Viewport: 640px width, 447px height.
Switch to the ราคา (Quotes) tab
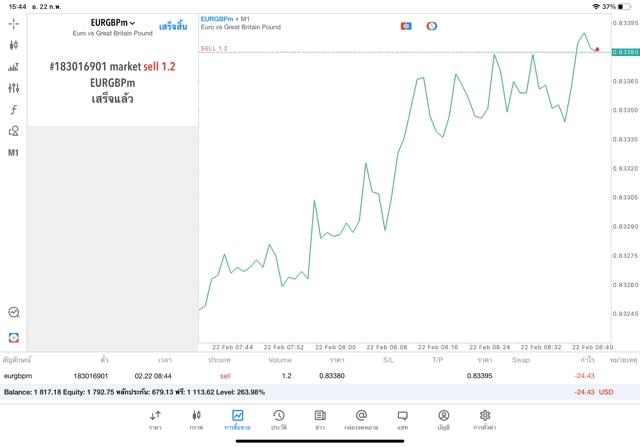pyautogui.click(x=155, y=420)
